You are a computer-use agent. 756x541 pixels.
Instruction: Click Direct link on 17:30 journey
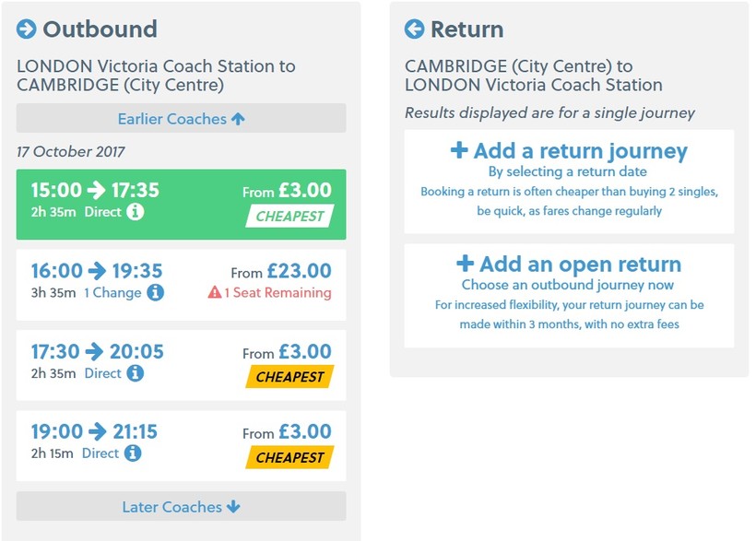pyautogui.click(x=102, y=373)
